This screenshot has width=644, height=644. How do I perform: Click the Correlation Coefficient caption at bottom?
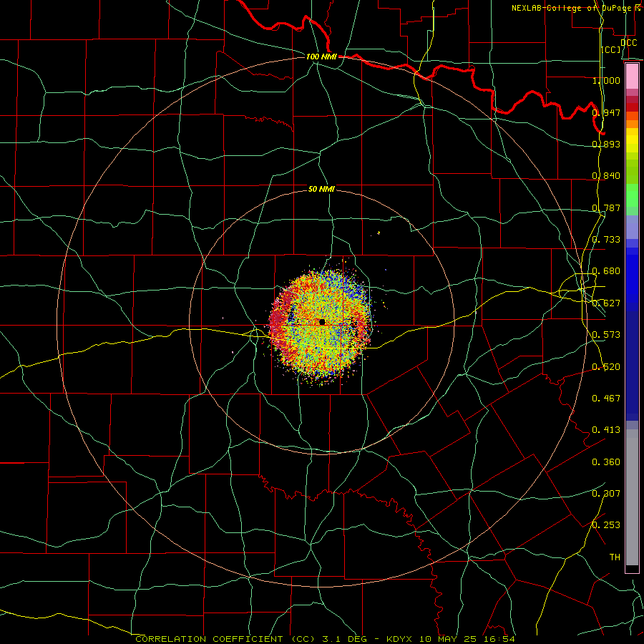click(326, 639)
